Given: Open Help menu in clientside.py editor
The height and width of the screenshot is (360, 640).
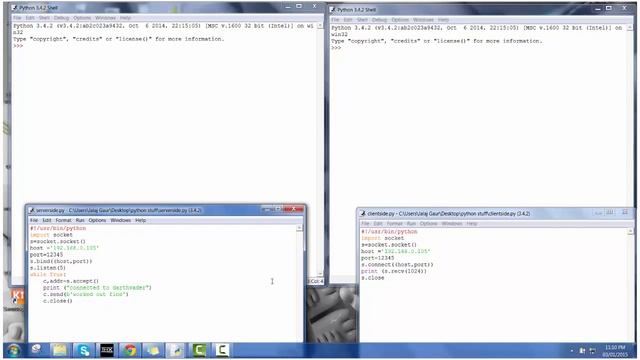Looking at the screenshot, I should point(472,224).
